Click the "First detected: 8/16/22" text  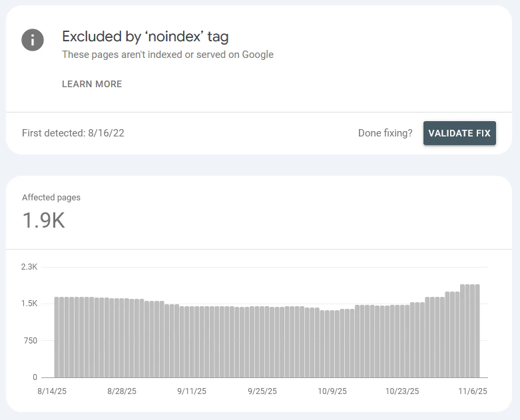point(73,133)
